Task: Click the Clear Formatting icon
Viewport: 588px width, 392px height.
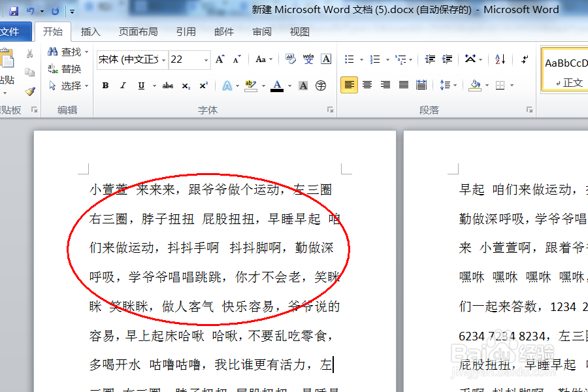Action: pos(291,59)
